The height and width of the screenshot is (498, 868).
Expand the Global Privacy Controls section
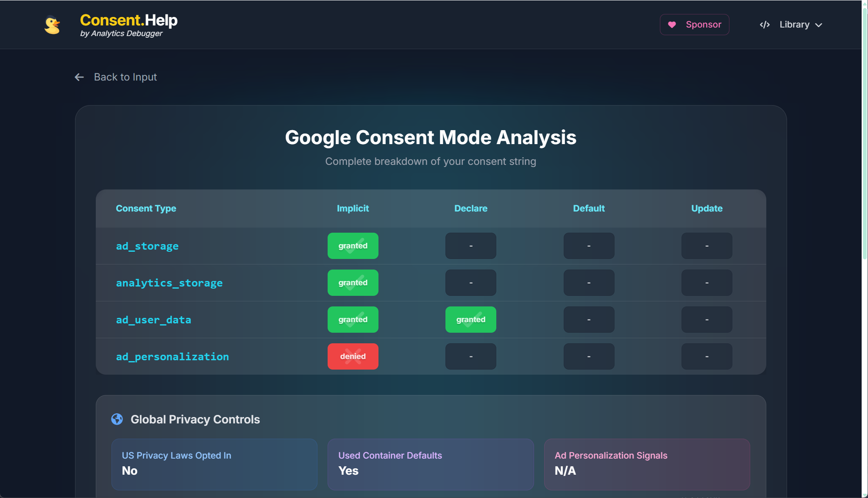195,419
